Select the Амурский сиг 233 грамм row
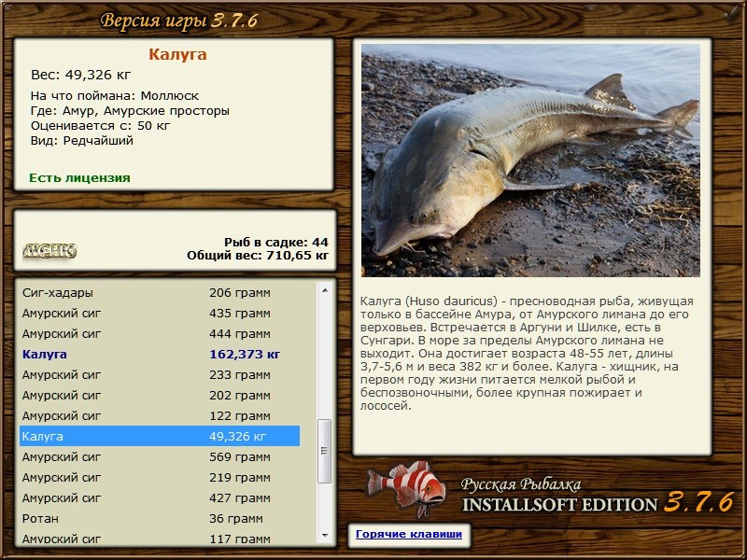The height and width of the screenshot is (560, 747). pyautogui.click(x=160, y=374)
